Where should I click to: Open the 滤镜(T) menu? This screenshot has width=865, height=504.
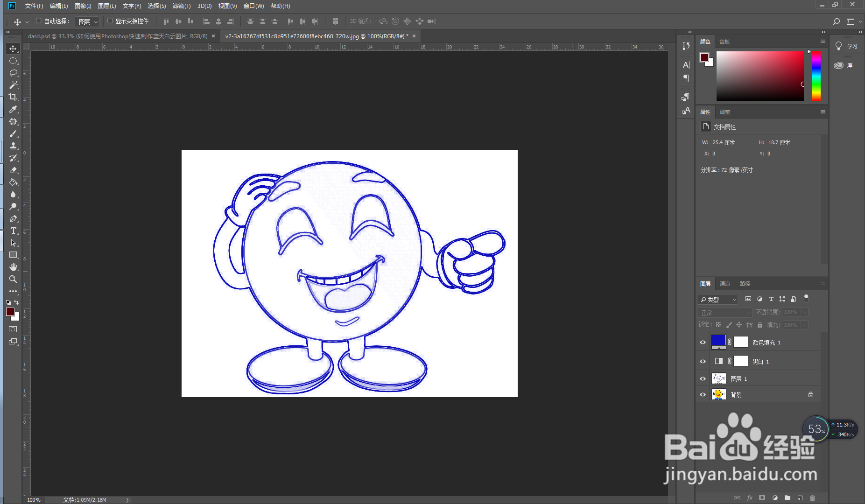pyautogui.click(x=181, y=6)
